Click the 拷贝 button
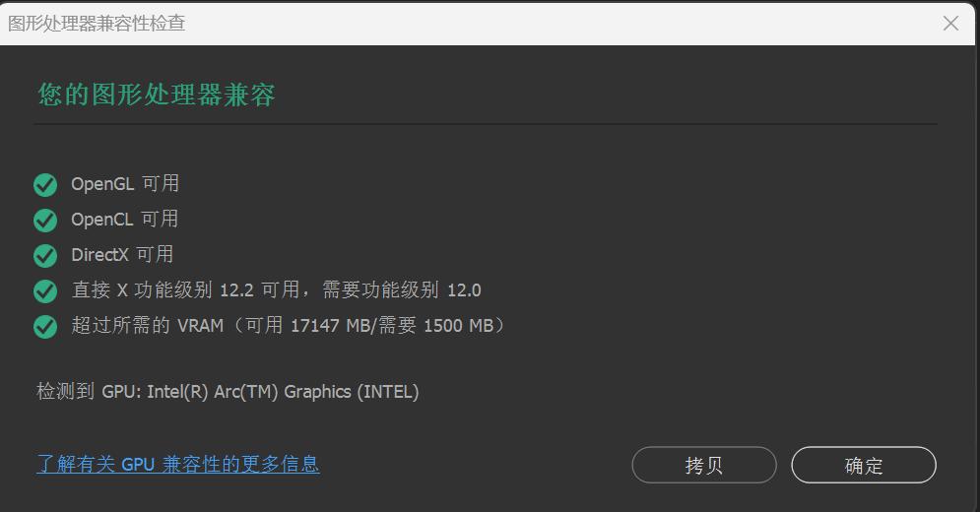 (704, 465)
